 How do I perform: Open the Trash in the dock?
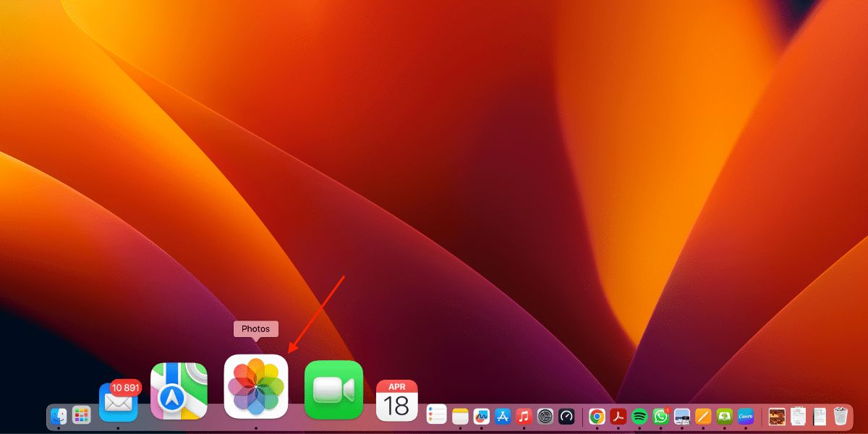[x=840, y=416]
